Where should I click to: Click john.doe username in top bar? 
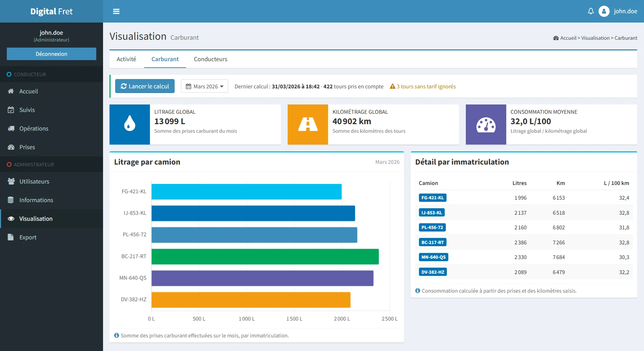coord(625,11)
